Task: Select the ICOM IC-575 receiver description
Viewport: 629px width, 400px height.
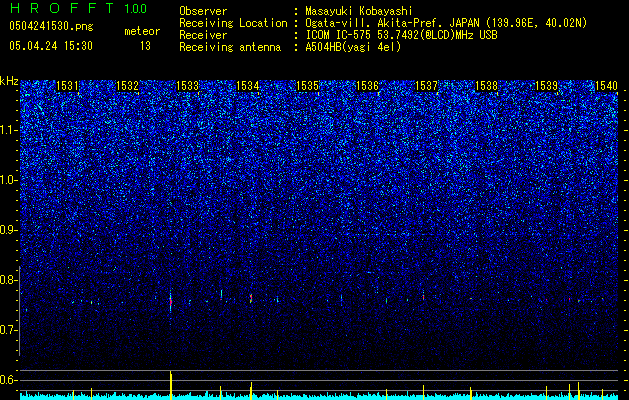Action: (401, 35)
